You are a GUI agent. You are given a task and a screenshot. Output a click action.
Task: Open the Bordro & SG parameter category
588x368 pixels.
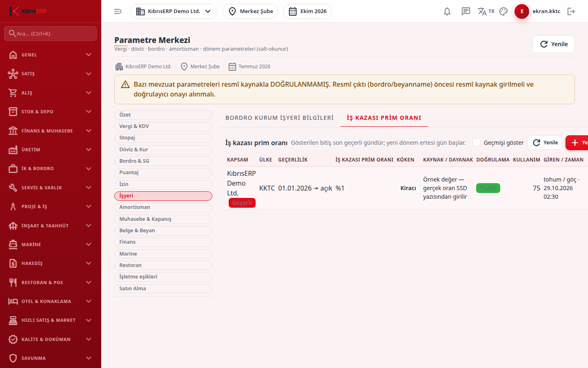(163, 161)
